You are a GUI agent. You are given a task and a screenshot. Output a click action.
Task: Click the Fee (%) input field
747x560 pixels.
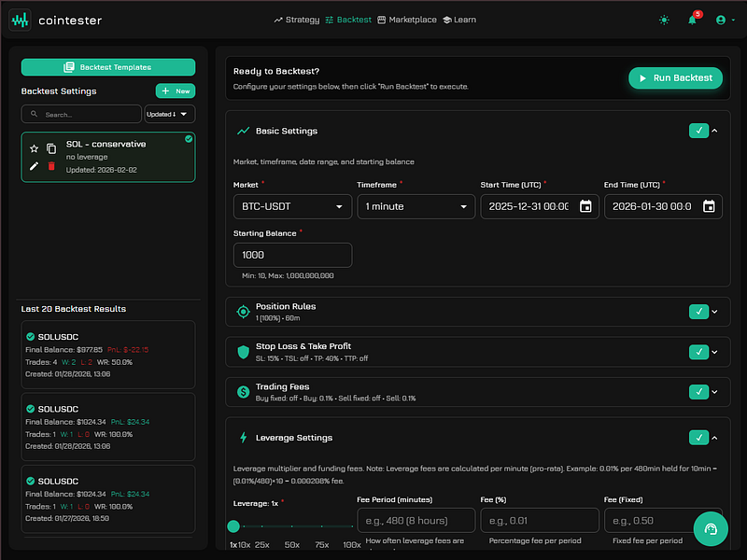(x=540, y=521)
